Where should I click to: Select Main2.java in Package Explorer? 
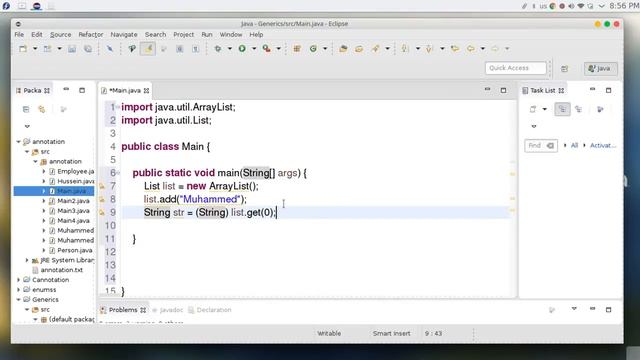coord(73,201)
